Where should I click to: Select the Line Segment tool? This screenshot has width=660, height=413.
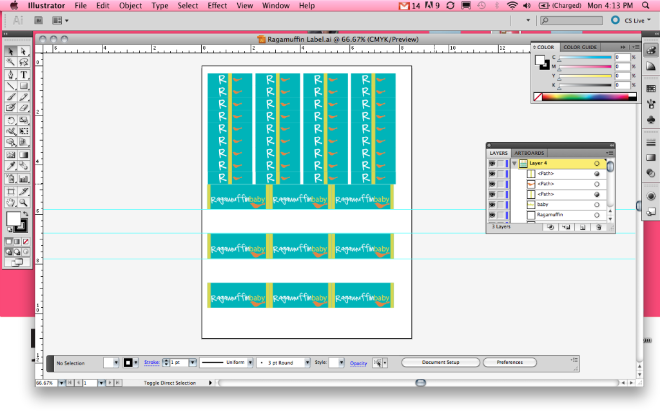pyautogui.click(x=11, y=86)
